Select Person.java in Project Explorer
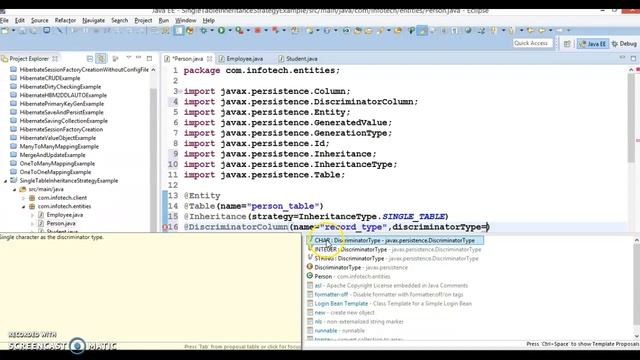The width and height of the screenshot is (640, 360). 61,224
